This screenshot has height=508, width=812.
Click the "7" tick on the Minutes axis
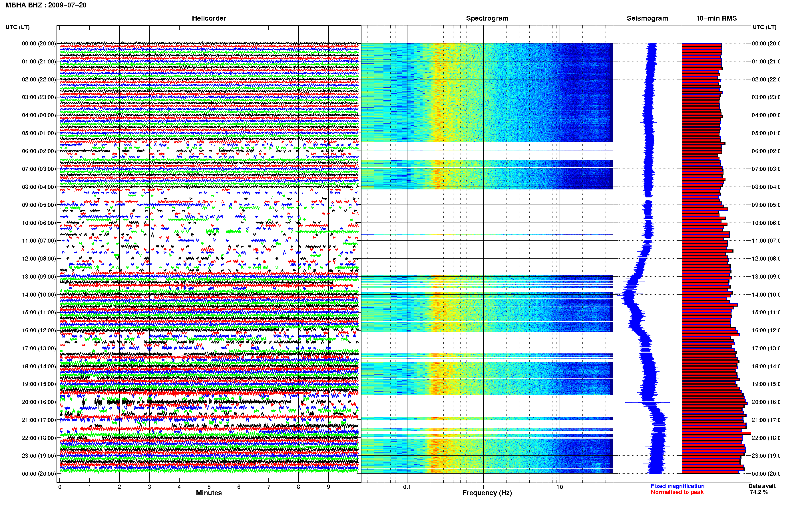click(x=269, y=487)
